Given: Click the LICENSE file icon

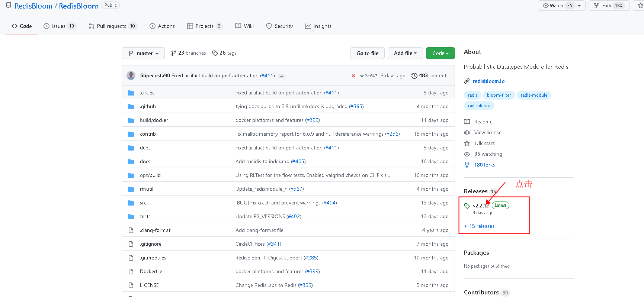Looking at the screenshot, I should (x=131, y=285).
